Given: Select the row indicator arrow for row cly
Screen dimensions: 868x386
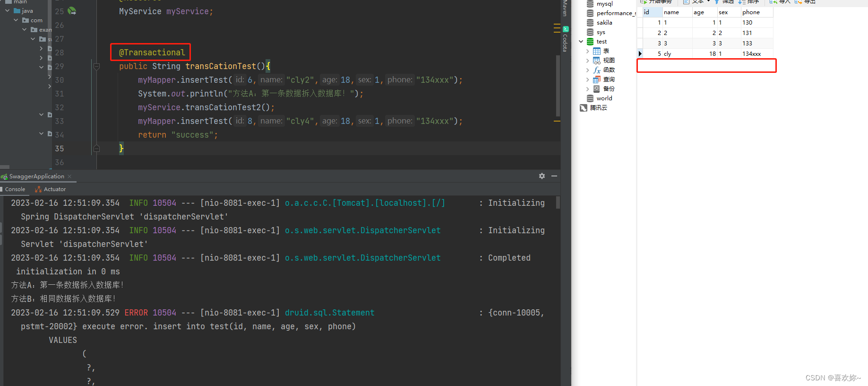Looking at the screenshot, I should point(640,53).
